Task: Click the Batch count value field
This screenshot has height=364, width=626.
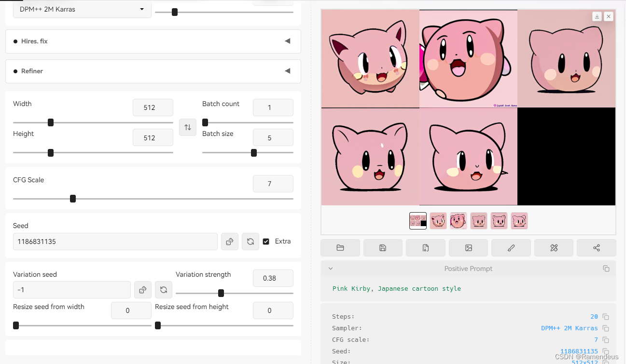Action: pyautogui.click(x=273, y=108)
